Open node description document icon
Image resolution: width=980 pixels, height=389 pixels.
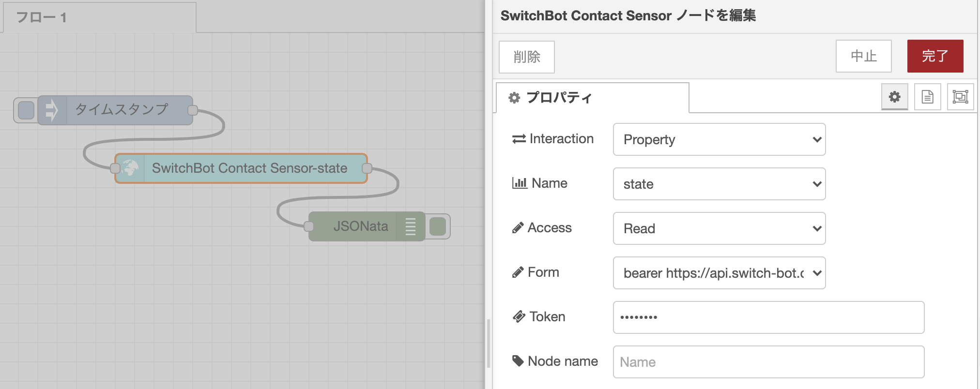point(927,97)
